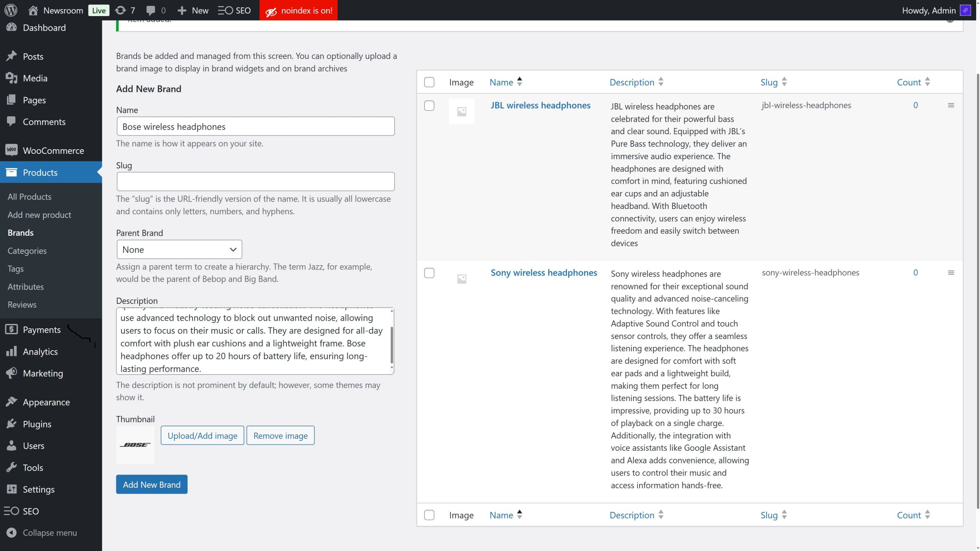Visit the Newsroom site home icon
This screenshot has width=980, height=551.
[33, 10]
